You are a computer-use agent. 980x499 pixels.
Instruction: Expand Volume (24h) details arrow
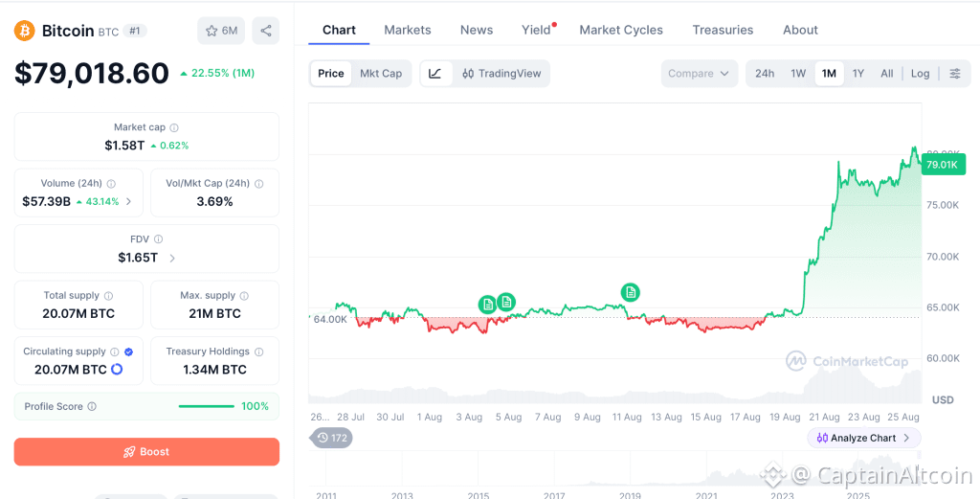[129, 201]
